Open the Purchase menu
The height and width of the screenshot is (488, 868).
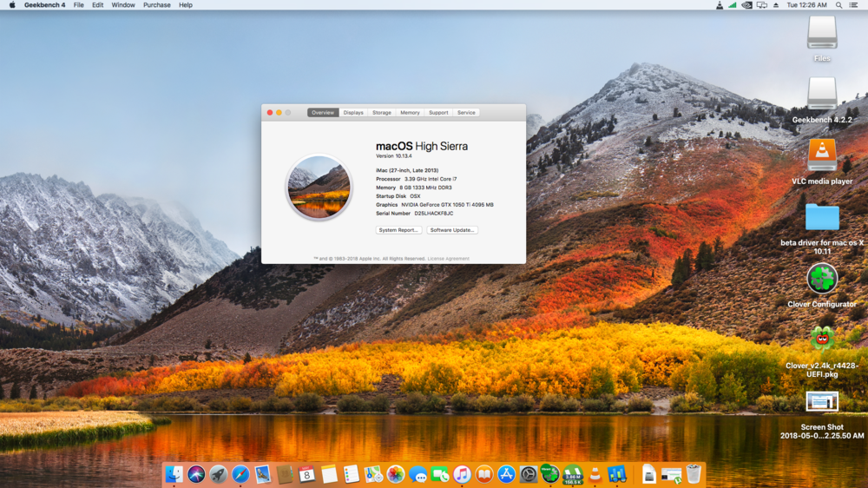pyautogui.click(x=157, y=5)
